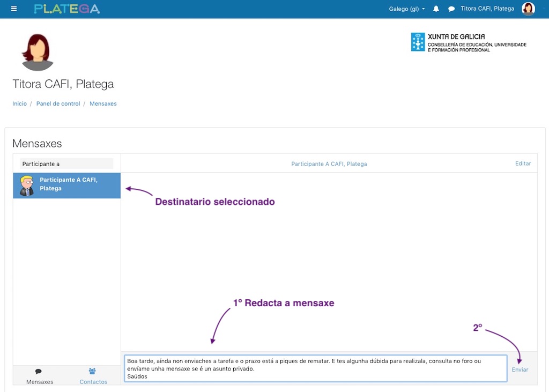
Task: Switch to the Mensaxes tab at bottom
Action: click(40, 376)
